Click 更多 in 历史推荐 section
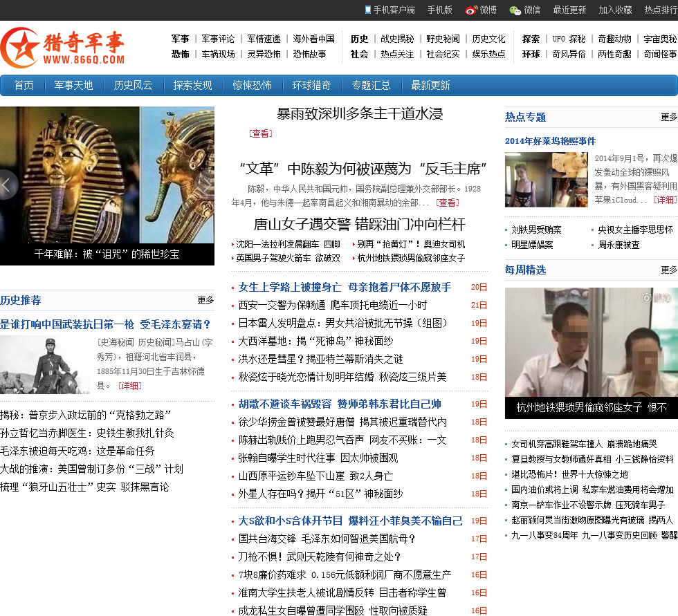Viewport: 678px width, 616px height. tap(205, 300)
